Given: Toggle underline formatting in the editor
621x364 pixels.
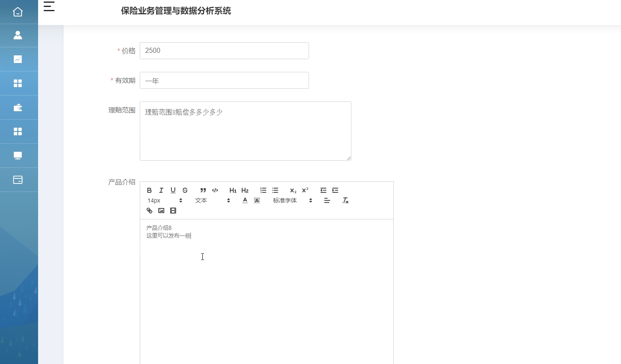Looking at the screenshot, I should click(x=173, y=190).
